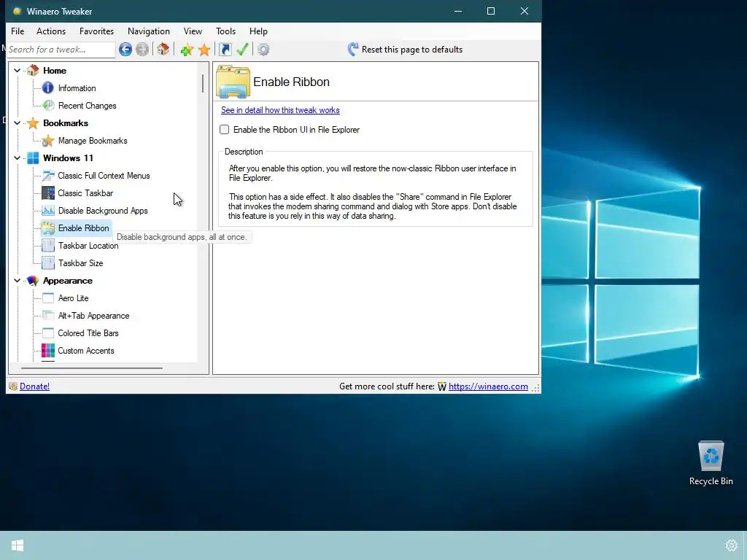Collapse the Appearance tree node

tap(18, 281)
